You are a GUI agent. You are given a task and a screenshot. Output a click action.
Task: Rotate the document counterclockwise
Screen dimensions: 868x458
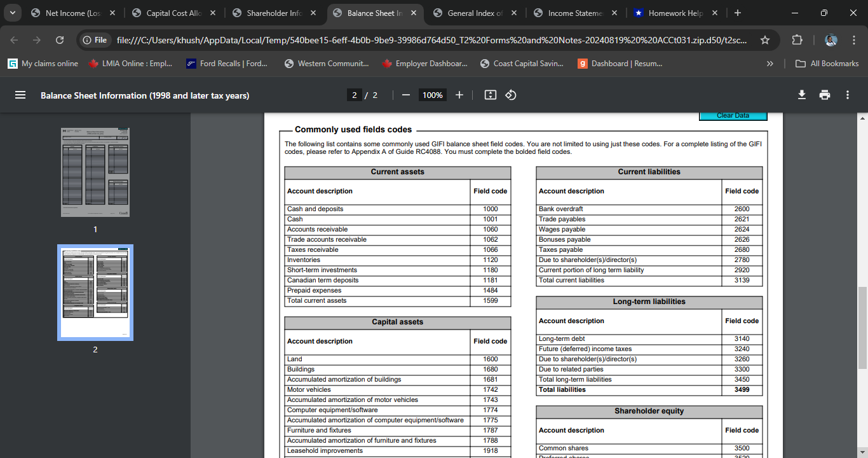pos(510,95)
